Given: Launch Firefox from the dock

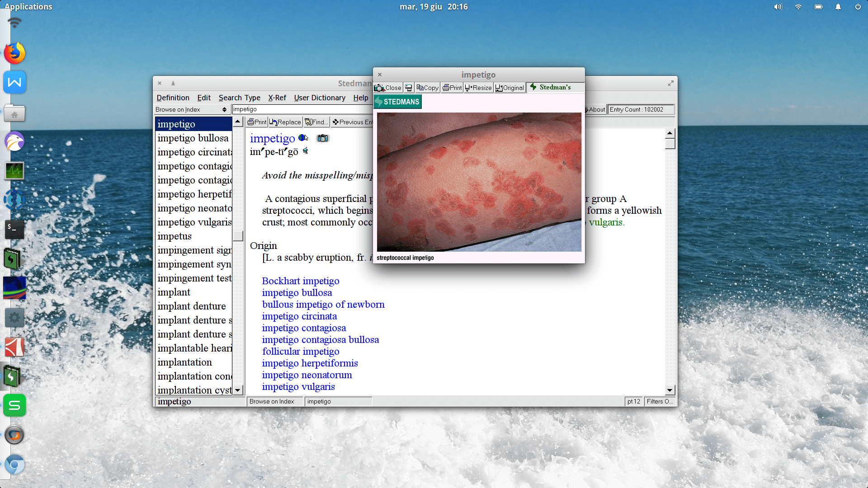Looking at the screenshot, I should pos(14,53).
